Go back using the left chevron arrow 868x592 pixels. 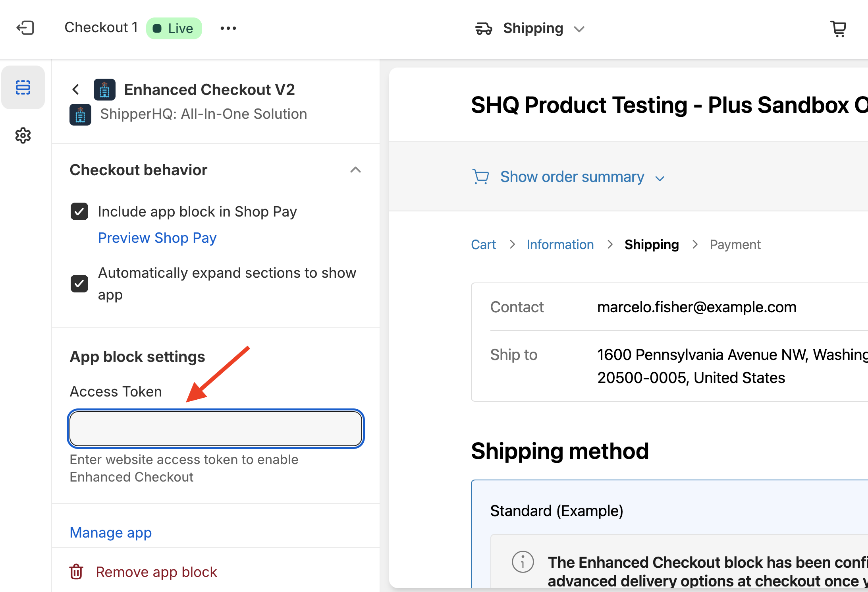[x=76, y=89]
